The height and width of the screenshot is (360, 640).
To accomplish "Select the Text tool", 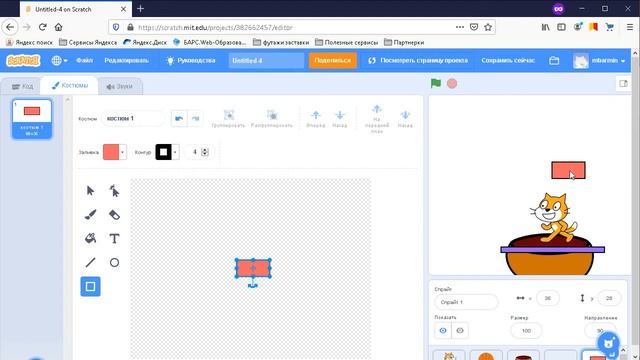I will (114, 238).
